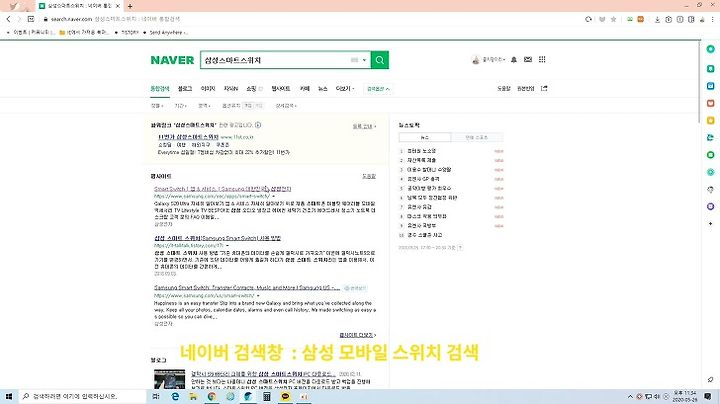Open Microsoft Edge from the taskbar

(x=175, y=396)
